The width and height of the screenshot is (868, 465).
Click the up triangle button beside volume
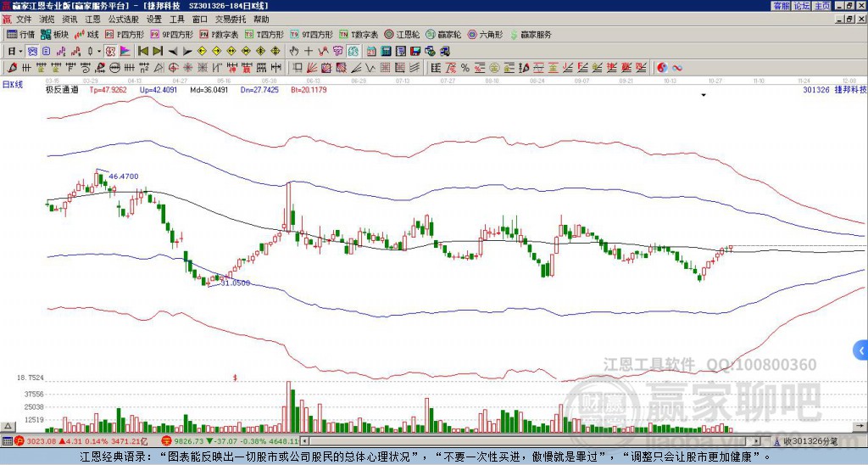8,427
